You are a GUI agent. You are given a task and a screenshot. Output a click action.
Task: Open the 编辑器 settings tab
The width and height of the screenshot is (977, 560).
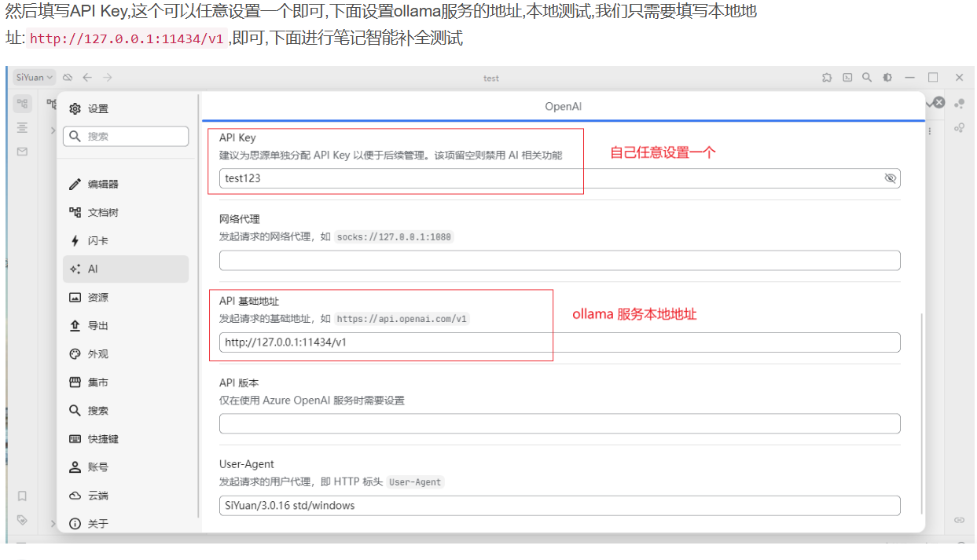pyautogui.click(x=126, y=184)
